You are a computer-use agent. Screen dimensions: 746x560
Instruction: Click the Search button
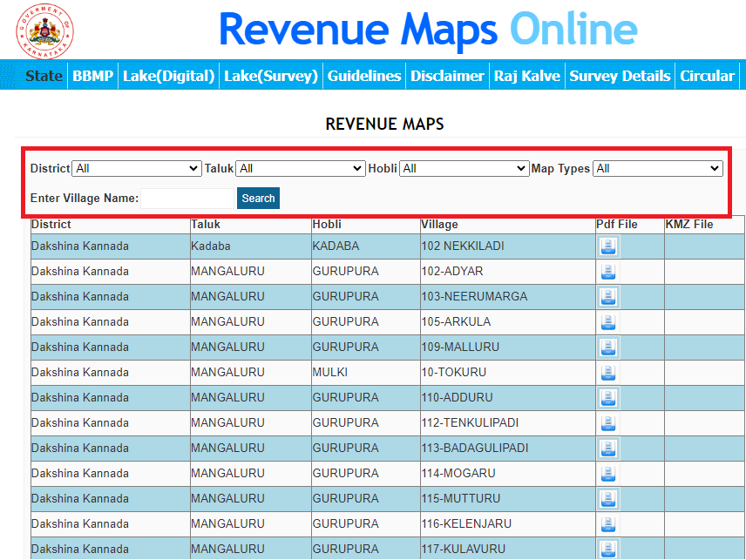[x=258, y=198]
